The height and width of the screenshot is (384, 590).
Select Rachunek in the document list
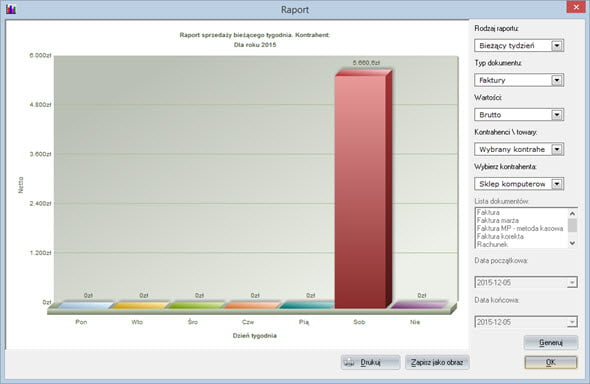[492, 244]
